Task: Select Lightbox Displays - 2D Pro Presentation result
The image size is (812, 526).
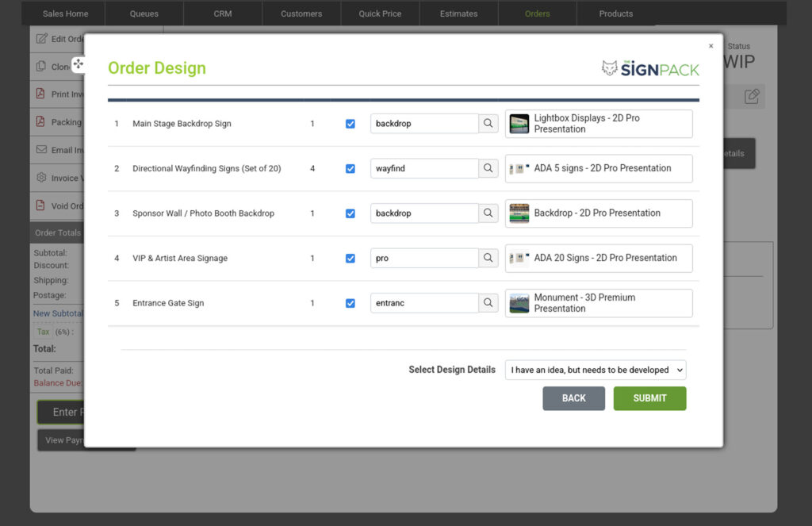Action: [599, 124]
